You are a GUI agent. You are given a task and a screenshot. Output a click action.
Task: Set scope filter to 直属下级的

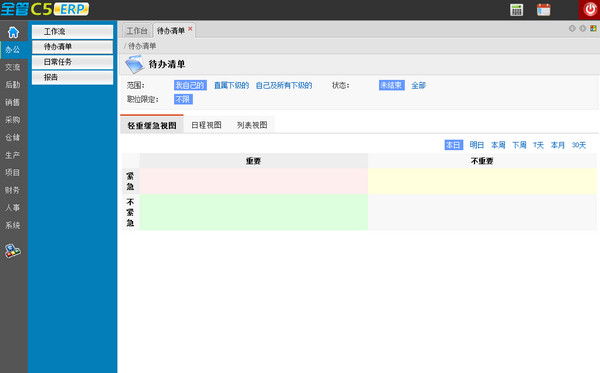(232, 85)
